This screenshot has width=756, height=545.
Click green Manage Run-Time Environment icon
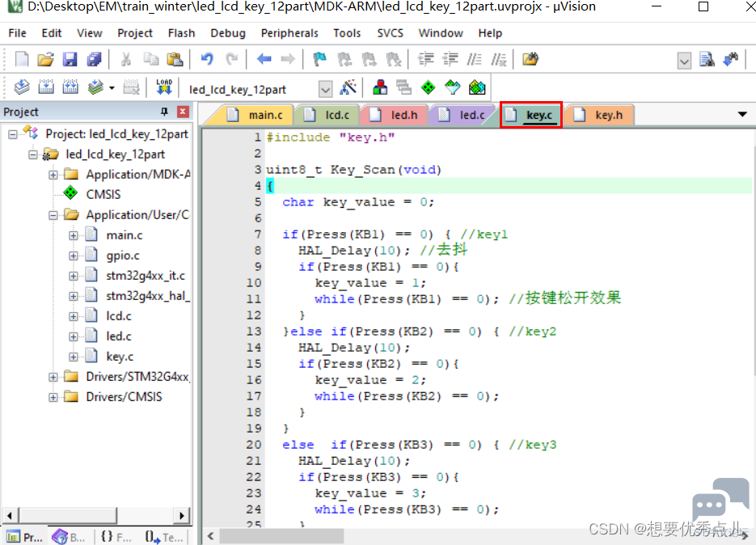coord(429,88)
